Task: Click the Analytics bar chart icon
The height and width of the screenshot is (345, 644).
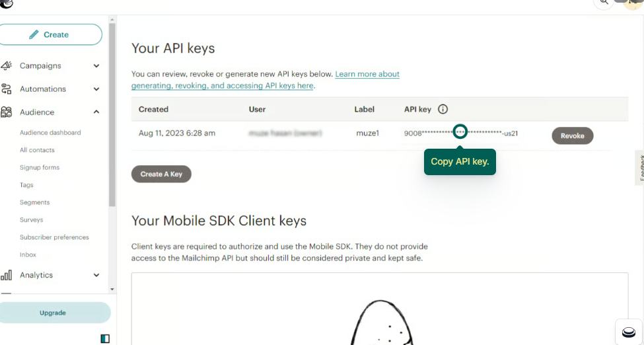Action: coord(6,275)
